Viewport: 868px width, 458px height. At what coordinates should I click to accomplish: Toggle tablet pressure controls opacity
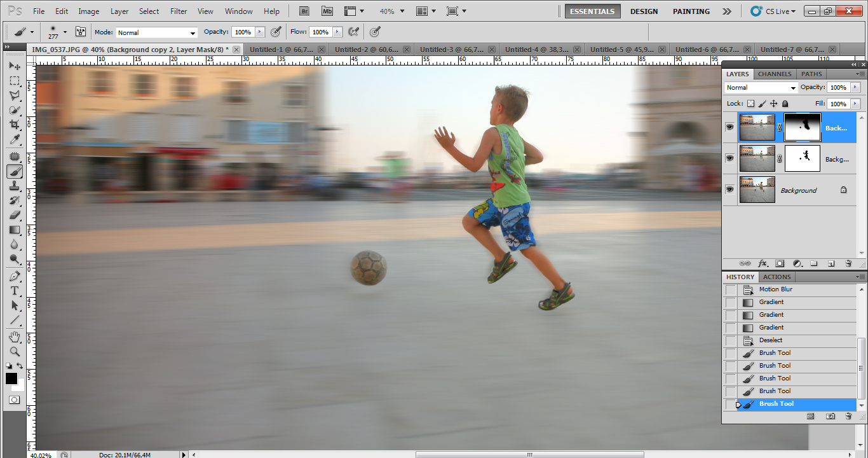[x=276, y=32]
